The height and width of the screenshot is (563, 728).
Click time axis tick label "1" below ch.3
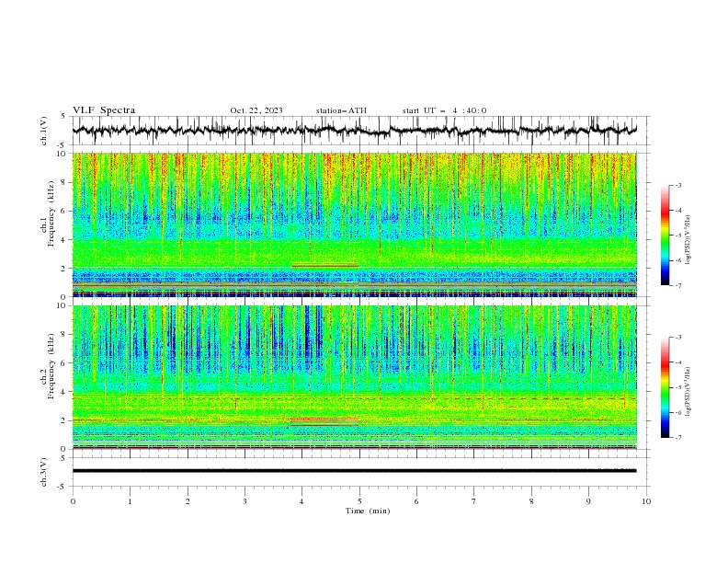130,501
